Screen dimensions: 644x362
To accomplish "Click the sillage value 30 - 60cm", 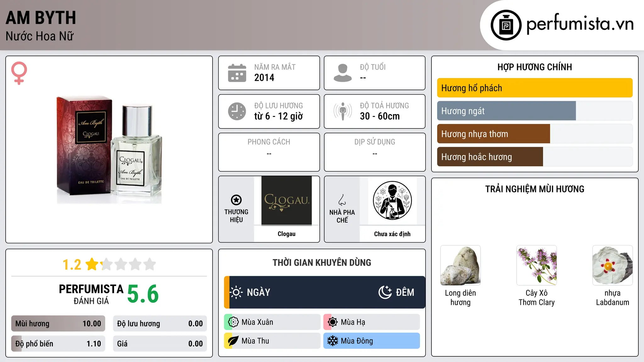I will click(x=380, y=116).
